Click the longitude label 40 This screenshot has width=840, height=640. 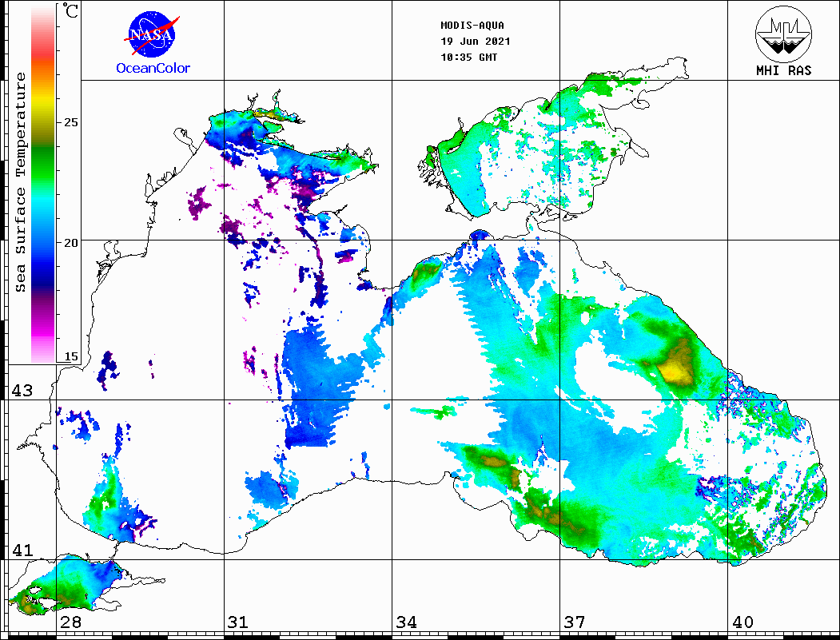(x=742, y=622)
